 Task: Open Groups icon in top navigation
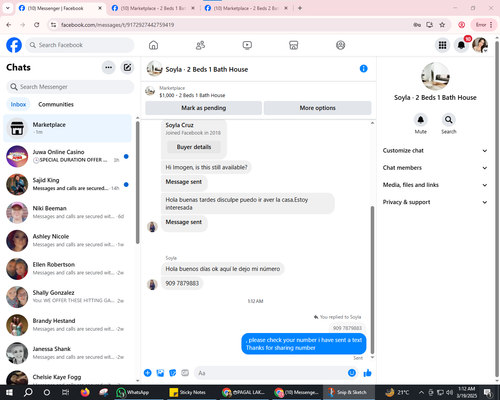[x=340, y=45]
